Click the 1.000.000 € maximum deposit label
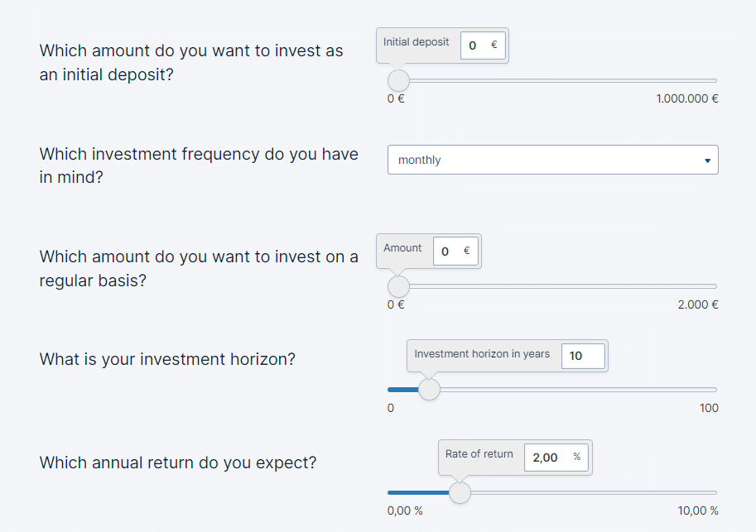756x532 pixels. (x=686, y=98)
